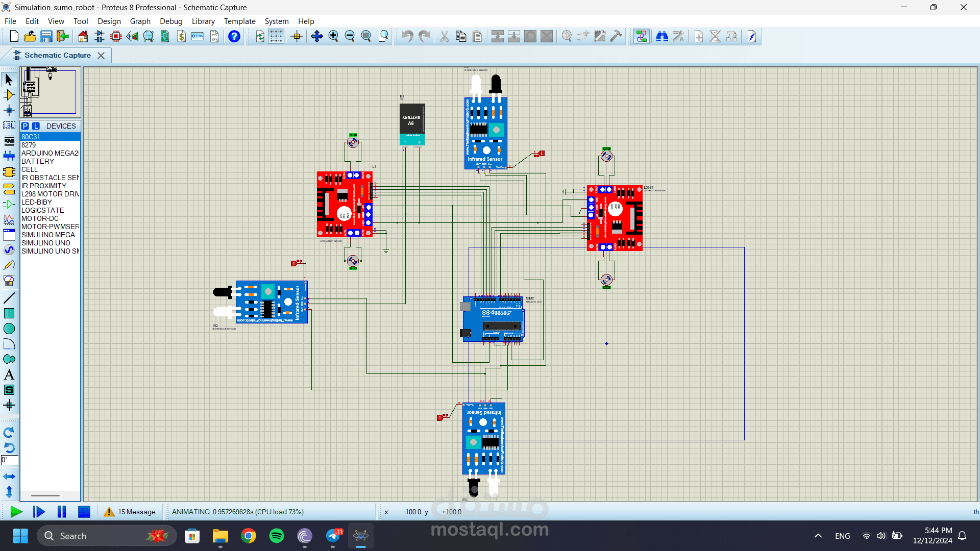Click the P pick devices button
Image resolution: width=980 pixels, height=551 pixels.
[26, 126]
